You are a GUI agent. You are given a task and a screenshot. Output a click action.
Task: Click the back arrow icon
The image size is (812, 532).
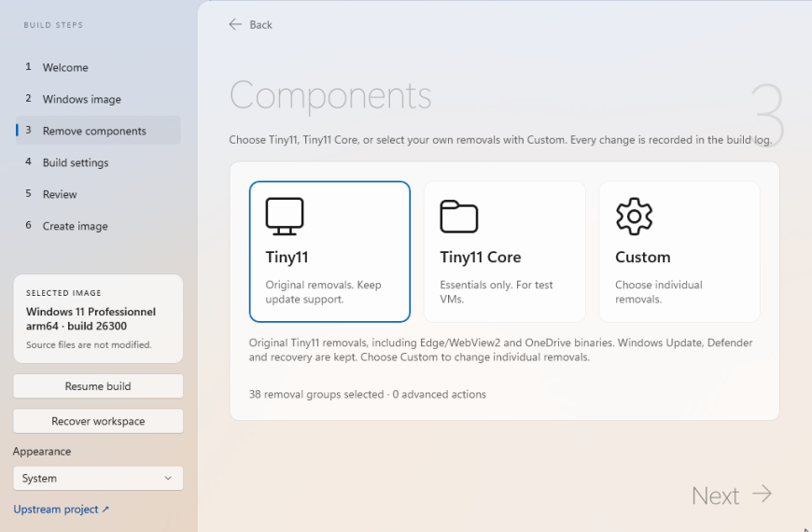tap(235, 24)
